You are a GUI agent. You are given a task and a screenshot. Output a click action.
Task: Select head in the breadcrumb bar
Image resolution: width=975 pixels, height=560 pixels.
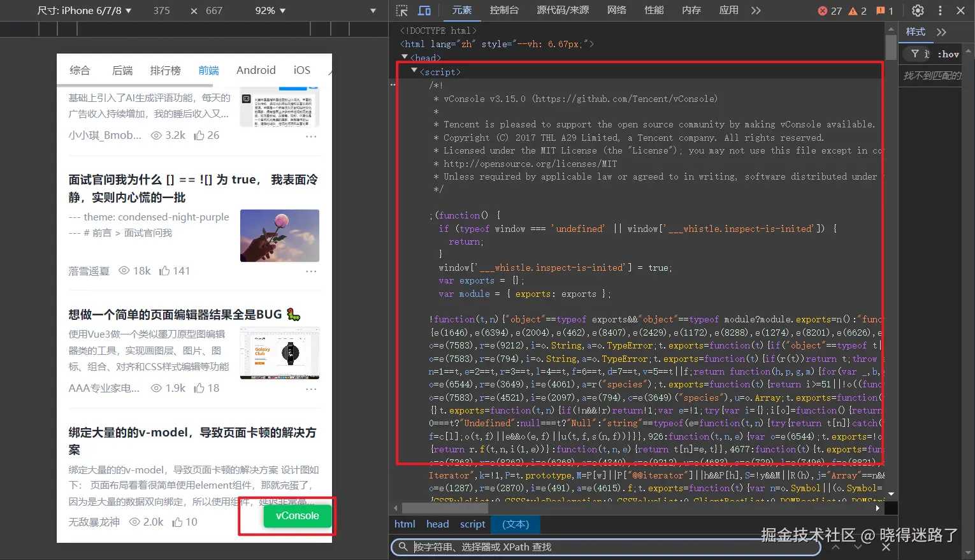[x=437, y=524]
